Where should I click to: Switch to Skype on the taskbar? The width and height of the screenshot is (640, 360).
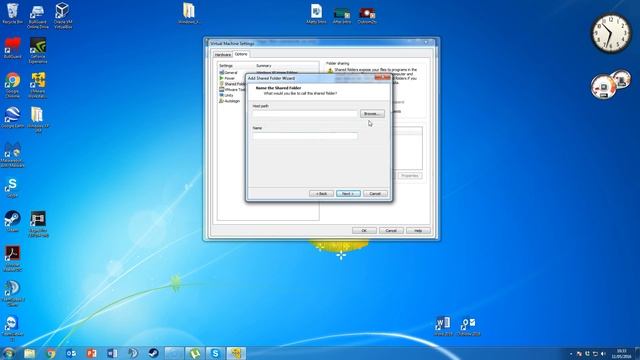point(215,353)
